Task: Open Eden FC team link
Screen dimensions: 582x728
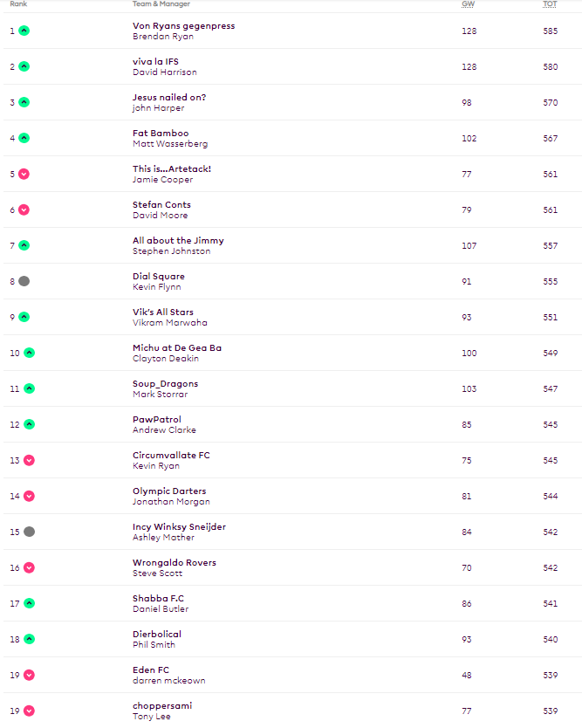Action: (x=151, y=670)
